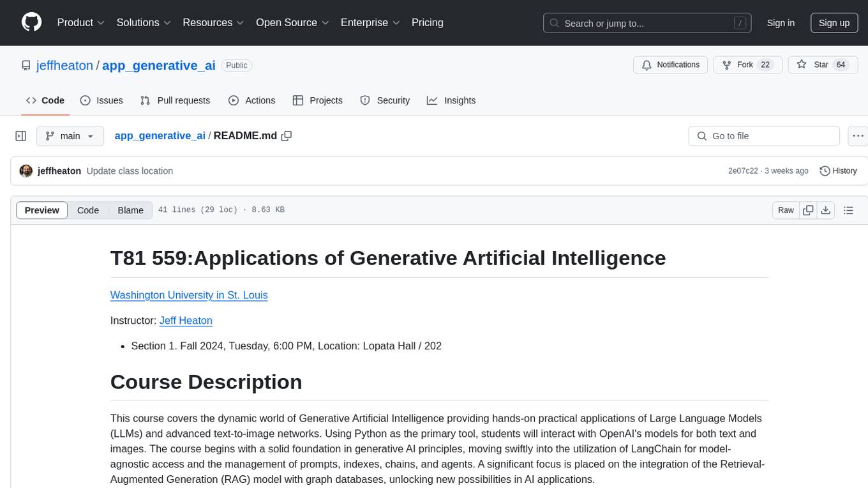Screen dimensions: 868x488
Task: Expand the Solutions menu
Action: [x=144, y=22]
